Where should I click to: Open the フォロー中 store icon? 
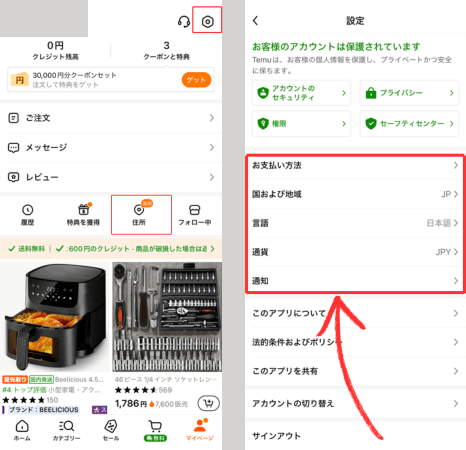[x=195, y=210]
